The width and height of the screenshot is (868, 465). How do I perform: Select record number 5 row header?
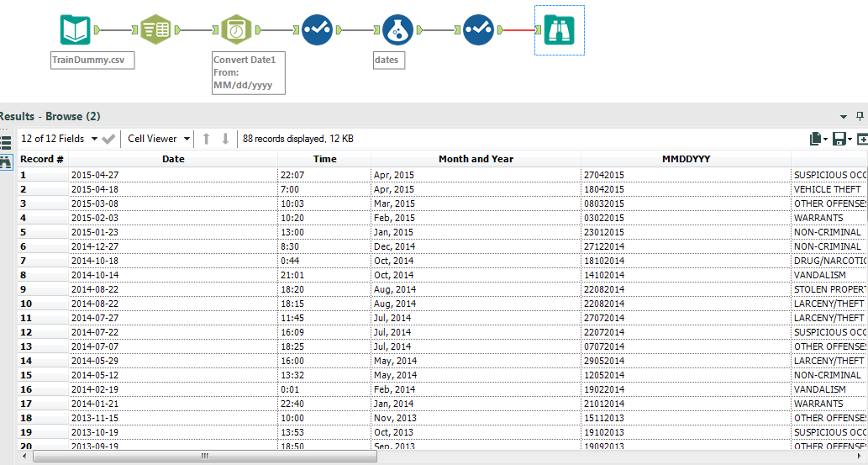tap(43, 232)
